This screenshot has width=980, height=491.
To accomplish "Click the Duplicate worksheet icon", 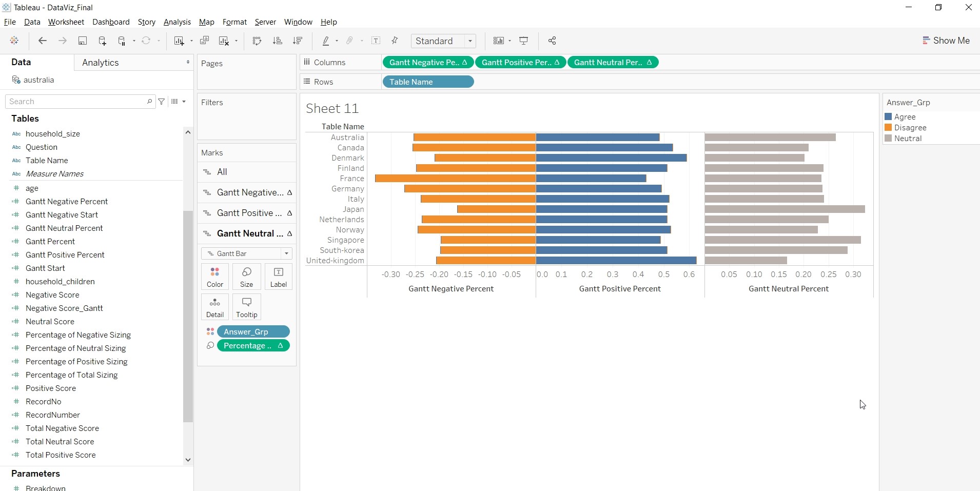I will coord(204,41).
